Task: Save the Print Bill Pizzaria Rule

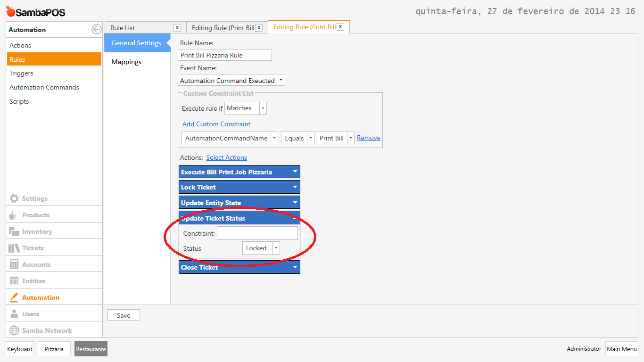Action: (x=123, y=314)
